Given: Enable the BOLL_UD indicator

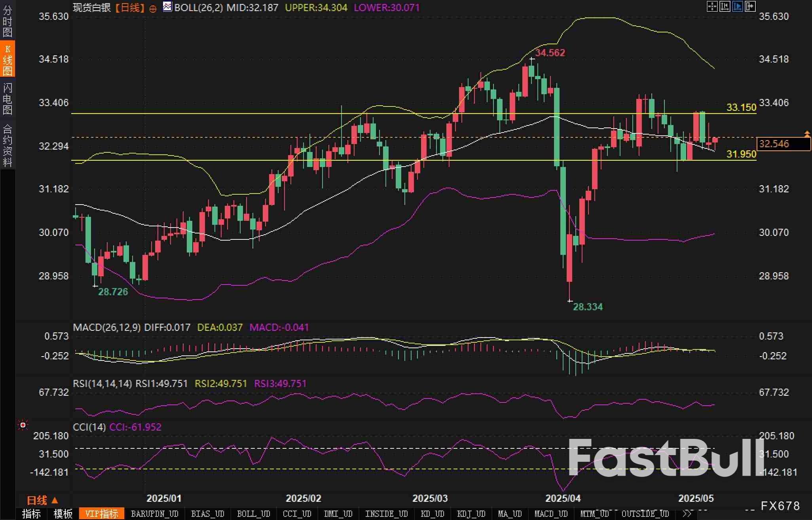Looking at the screenshot, I should click(x=253, y=514).
